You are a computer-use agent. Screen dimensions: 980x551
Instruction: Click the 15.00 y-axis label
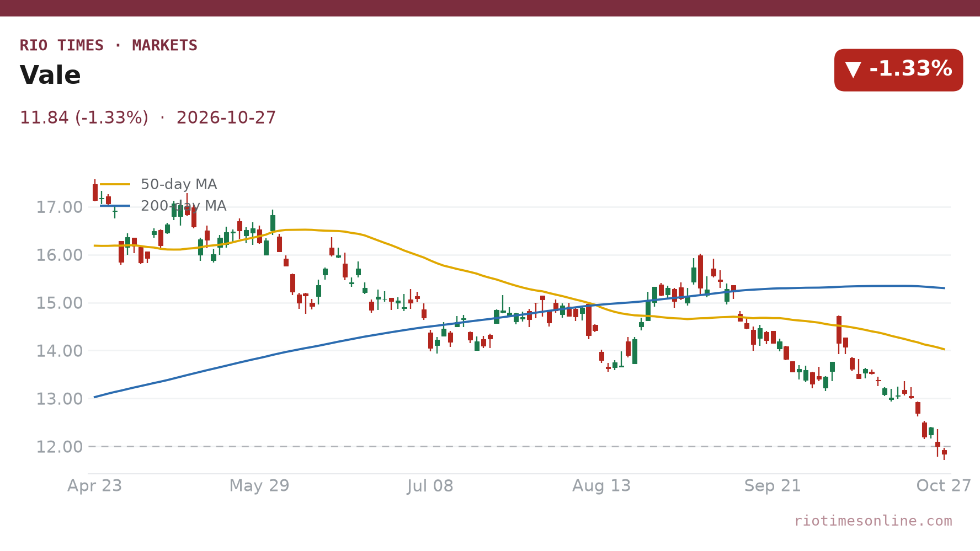click(x=60, y=303)
